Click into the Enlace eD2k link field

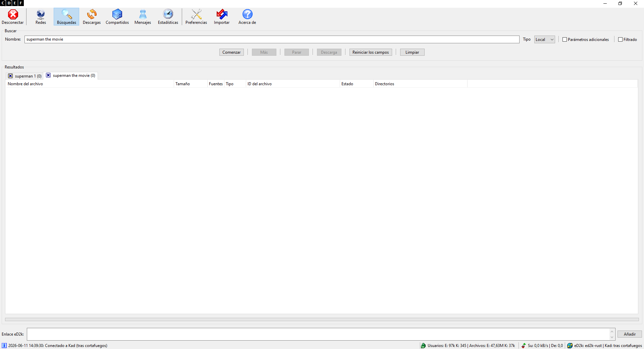318,334
